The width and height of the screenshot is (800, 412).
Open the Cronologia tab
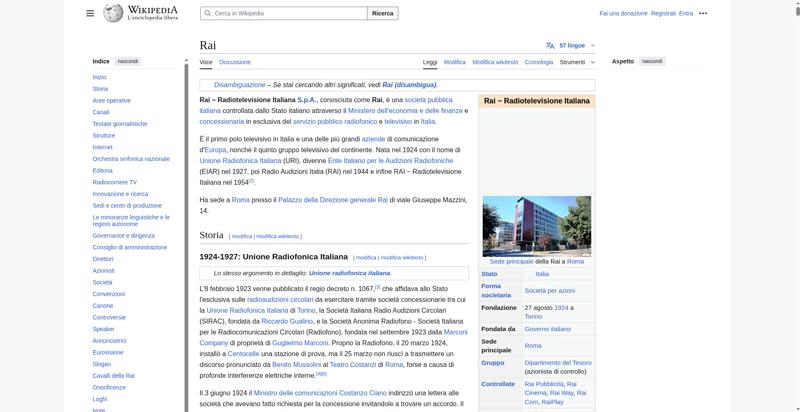tap(539, 62)
